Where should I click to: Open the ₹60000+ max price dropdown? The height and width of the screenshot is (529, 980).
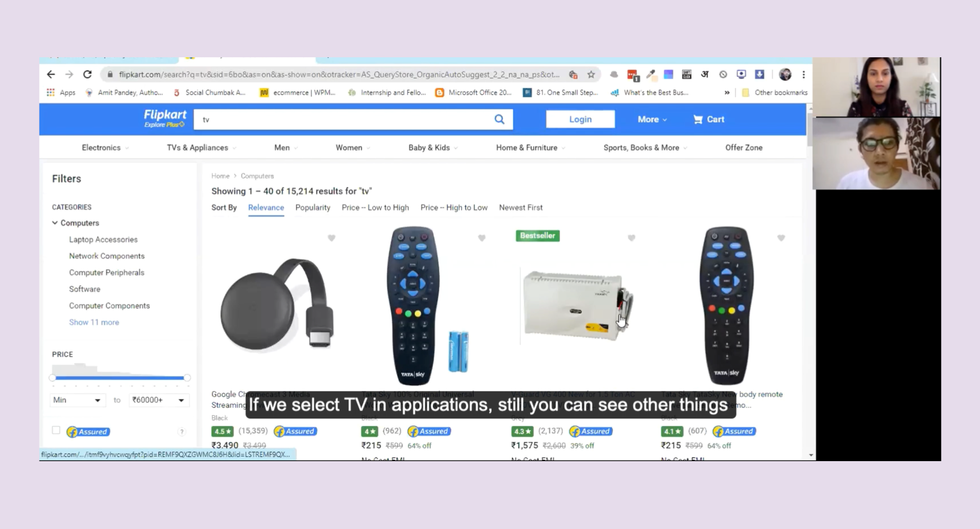click(x=158, y=400)
